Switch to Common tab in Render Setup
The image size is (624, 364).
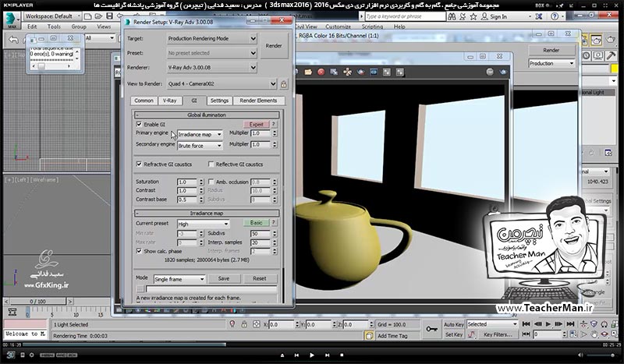(144, 101)
